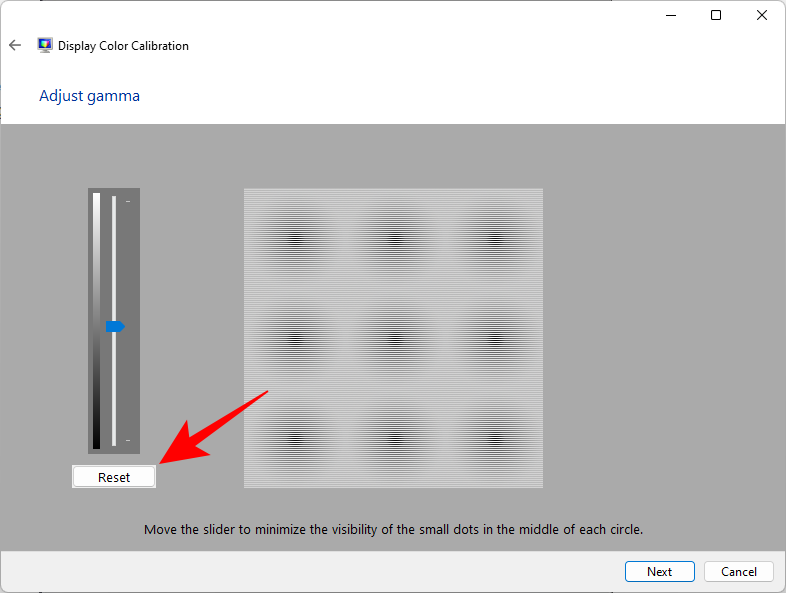
Task: Cancel the color calibration wizard
Action: tap(739, 571)
